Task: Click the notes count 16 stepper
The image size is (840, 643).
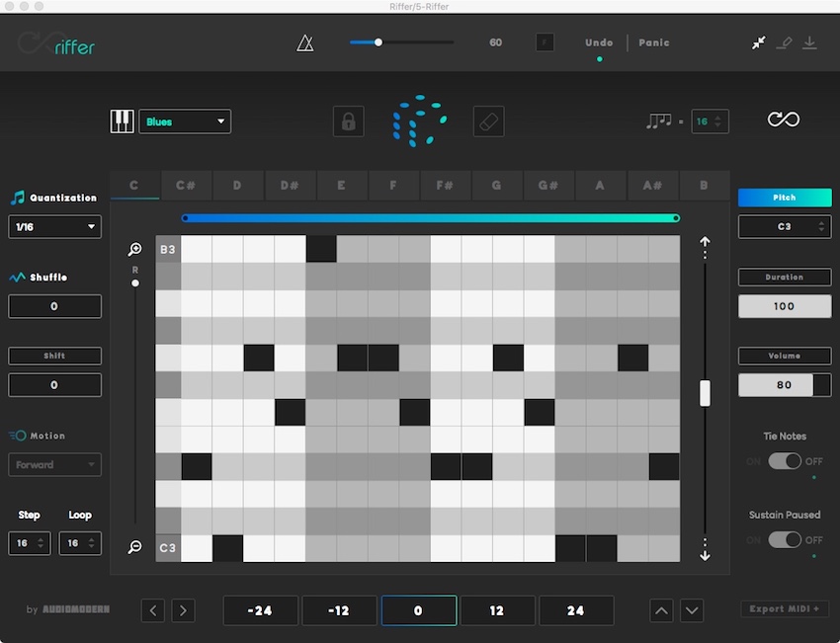Action: (x=710, y=121)
